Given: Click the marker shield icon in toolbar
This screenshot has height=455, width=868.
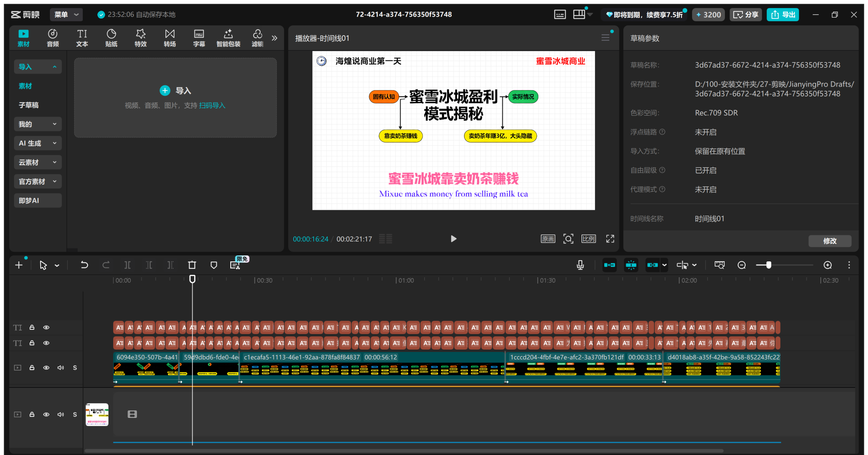Looking at the screenshot, I should pos(214,265).
